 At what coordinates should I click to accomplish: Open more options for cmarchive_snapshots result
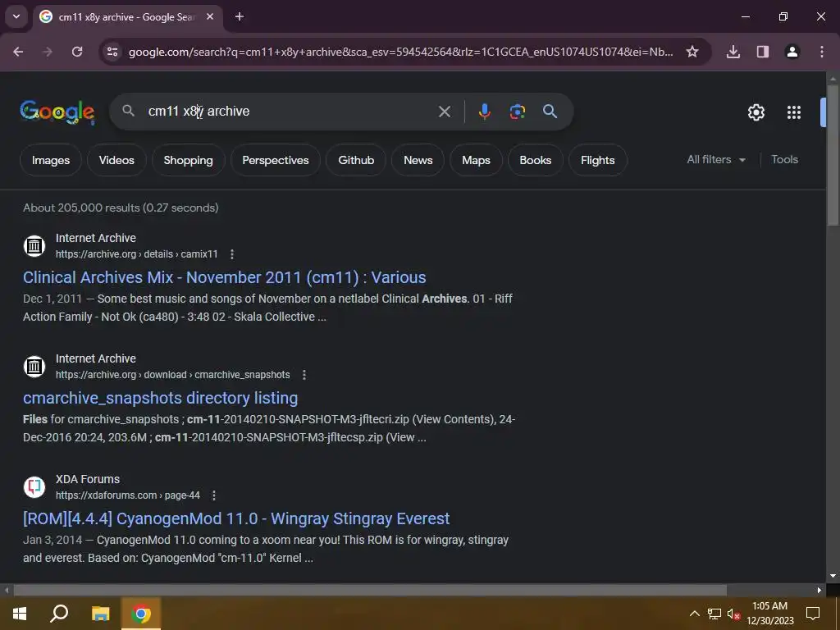(x=304, y=375)
